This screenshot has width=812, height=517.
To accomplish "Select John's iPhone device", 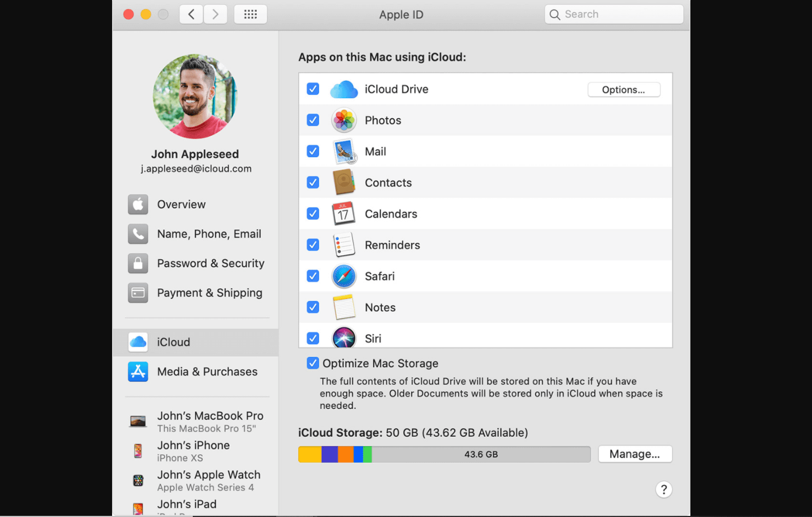I will click(196, 451).
